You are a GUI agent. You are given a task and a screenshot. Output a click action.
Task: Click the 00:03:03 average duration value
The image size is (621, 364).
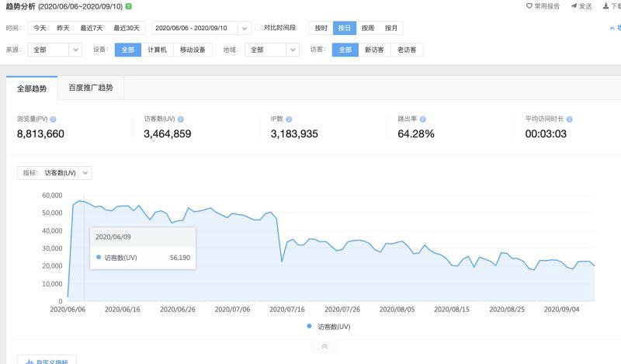tap(546, 133)
